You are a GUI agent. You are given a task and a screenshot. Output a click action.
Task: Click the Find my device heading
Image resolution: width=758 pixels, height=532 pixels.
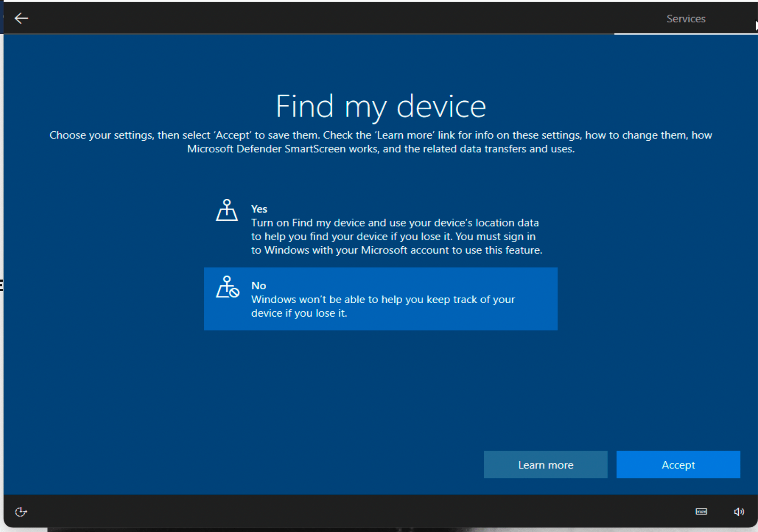[x=380, y=107]
